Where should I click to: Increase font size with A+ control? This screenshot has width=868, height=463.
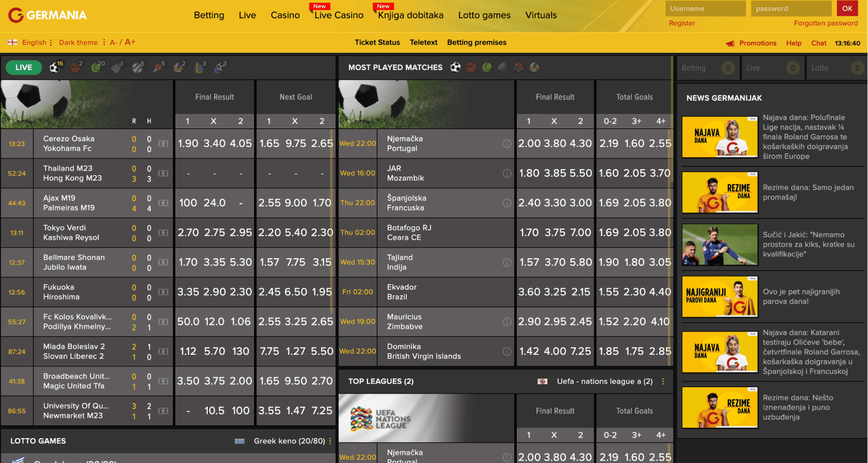[130, 42]
